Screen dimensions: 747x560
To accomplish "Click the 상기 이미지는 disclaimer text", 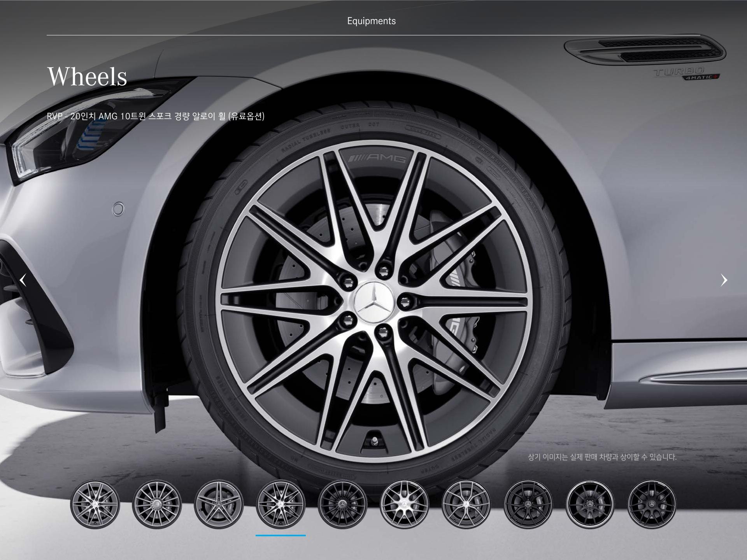I will pos(602,457).
